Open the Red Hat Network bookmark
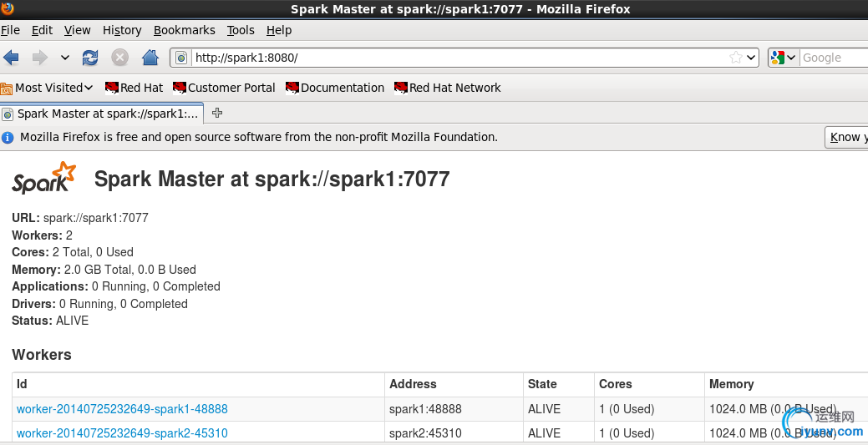868x445 pixels. pyautogui.click(x=447, y=88)
